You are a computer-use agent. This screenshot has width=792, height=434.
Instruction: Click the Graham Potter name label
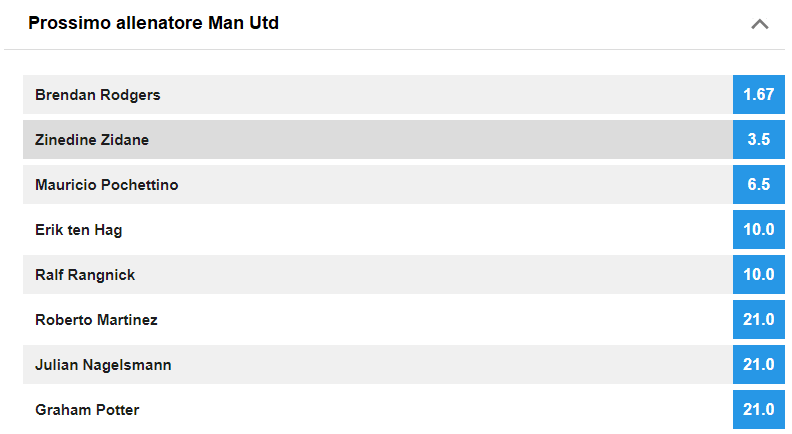click(x=87, y=410)
